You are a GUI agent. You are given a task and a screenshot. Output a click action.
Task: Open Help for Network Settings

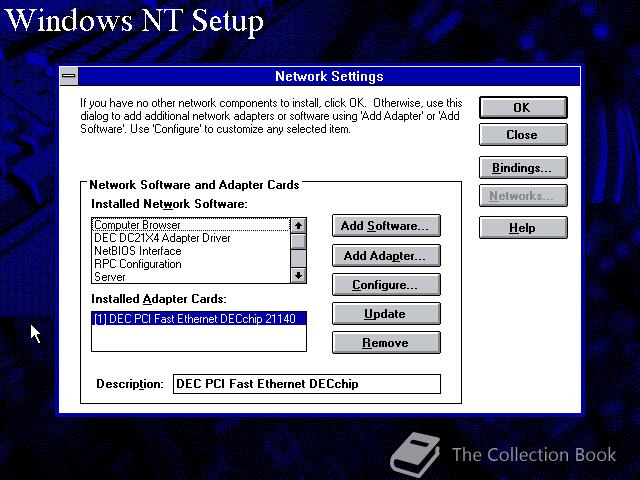(x=523, y=227)
